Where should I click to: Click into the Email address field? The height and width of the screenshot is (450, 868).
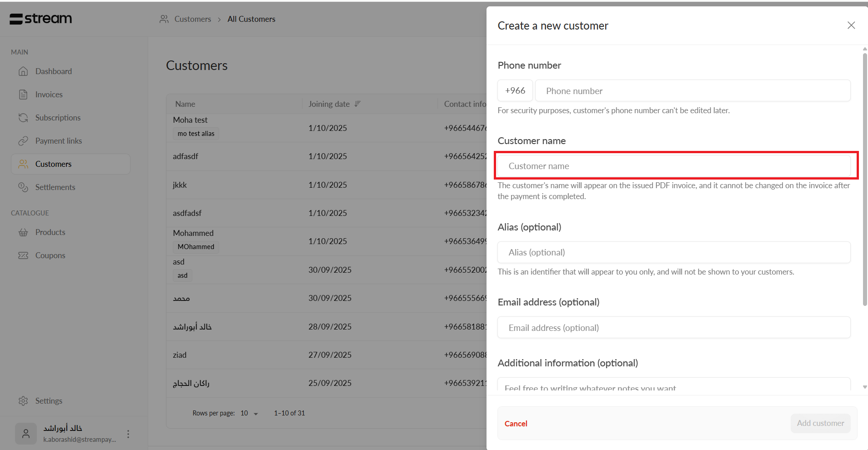click(673, 328)
